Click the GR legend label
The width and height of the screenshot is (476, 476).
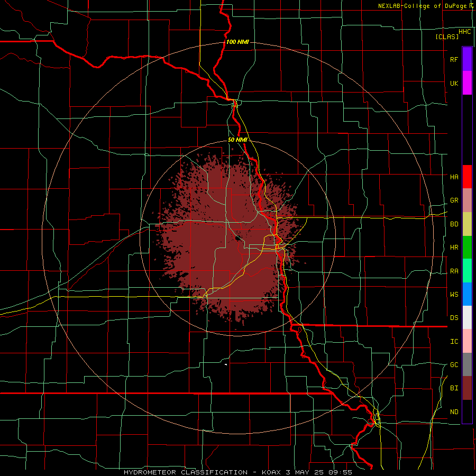point(454,200)
